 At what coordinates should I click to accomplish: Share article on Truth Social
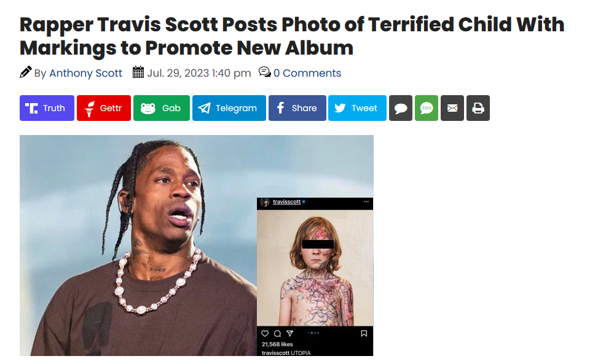click(x=47, y=108)
